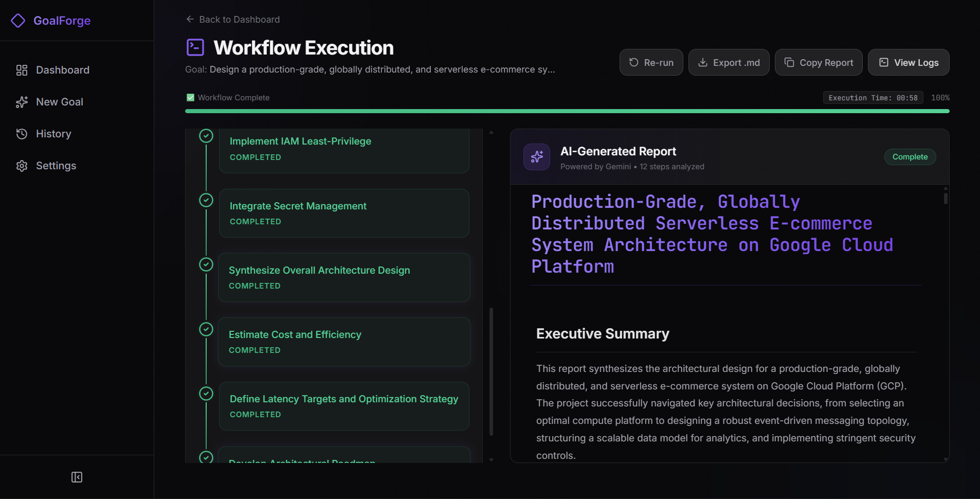Image resolution: width=980 pixels, height=499 pixels.
Task: Click check circle for Estimate Cost and Efficiency
Action: (206, 329)
